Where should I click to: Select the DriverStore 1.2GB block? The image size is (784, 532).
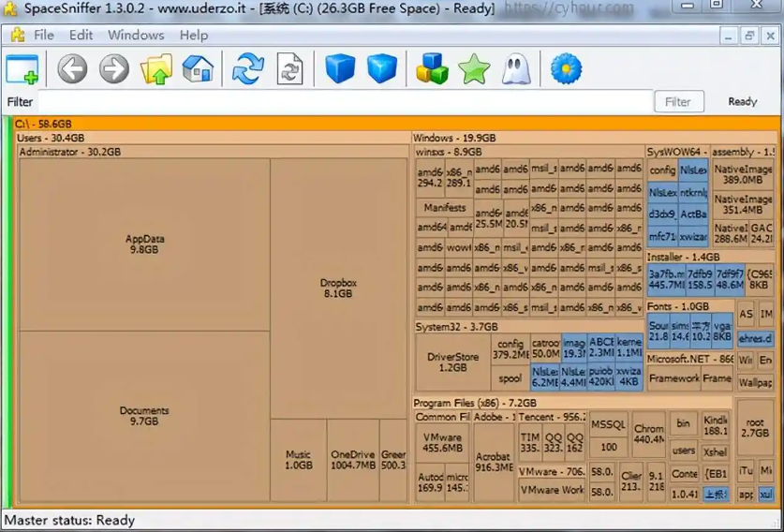tap(452, 362)
